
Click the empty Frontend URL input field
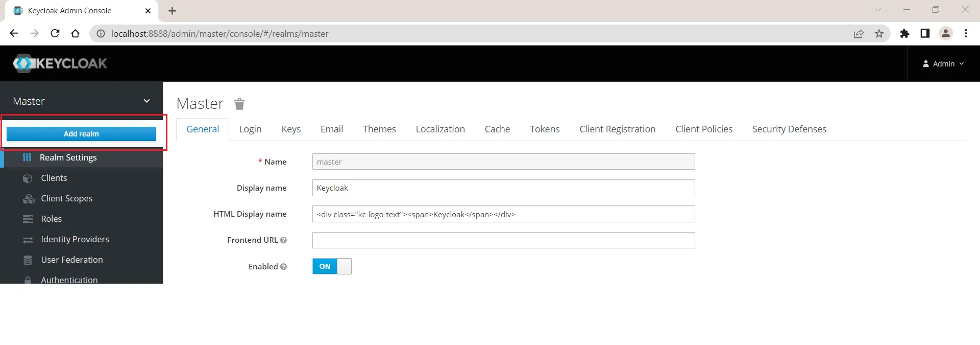click(503, 240)
